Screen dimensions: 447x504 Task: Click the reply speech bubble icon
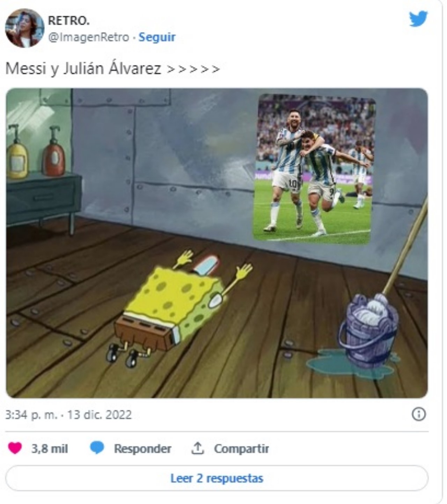pyautogui.click(x=97, y=448)
